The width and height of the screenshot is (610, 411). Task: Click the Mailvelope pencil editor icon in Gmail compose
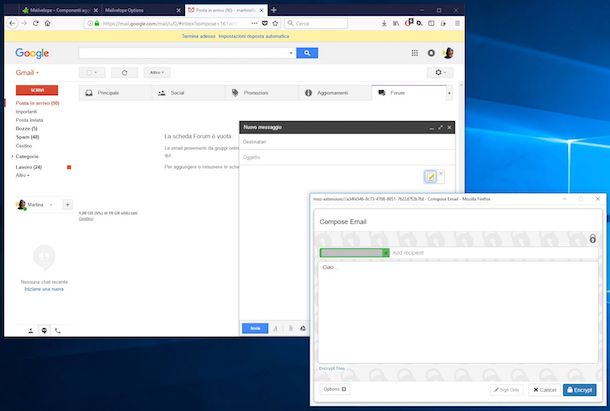tap(430, 177)
